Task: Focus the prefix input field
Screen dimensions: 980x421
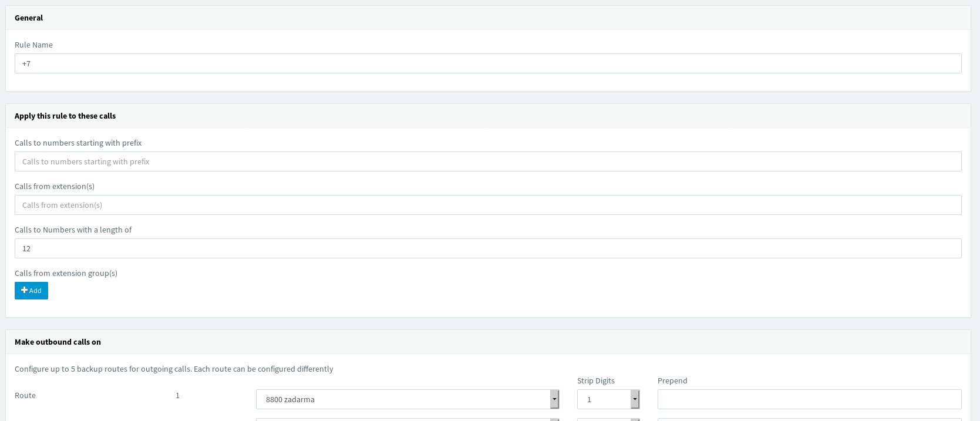Action: tap(488, 161)
